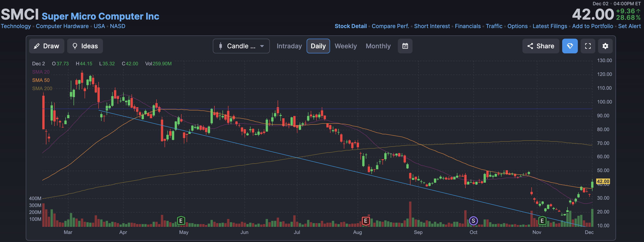Viewport: 644px width, 242px height.
Task: Click the October split S marker
Action: click(x=473, y=221)
